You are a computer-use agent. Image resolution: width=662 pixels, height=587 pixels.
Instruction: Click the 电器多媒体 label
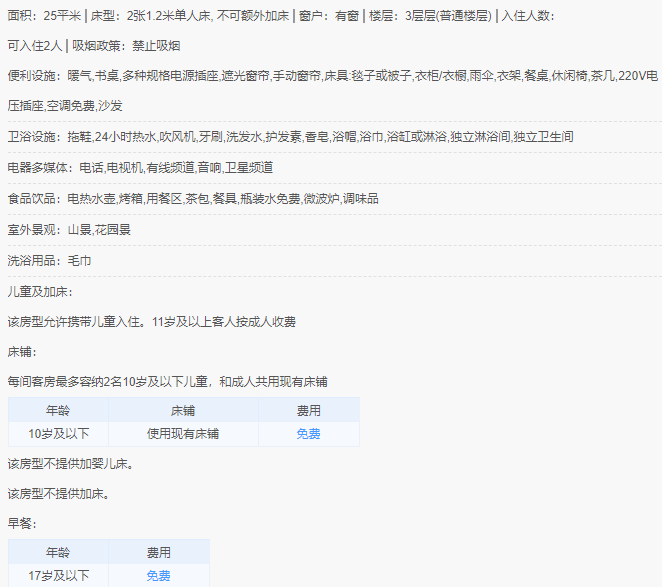(x=40, y=168)
